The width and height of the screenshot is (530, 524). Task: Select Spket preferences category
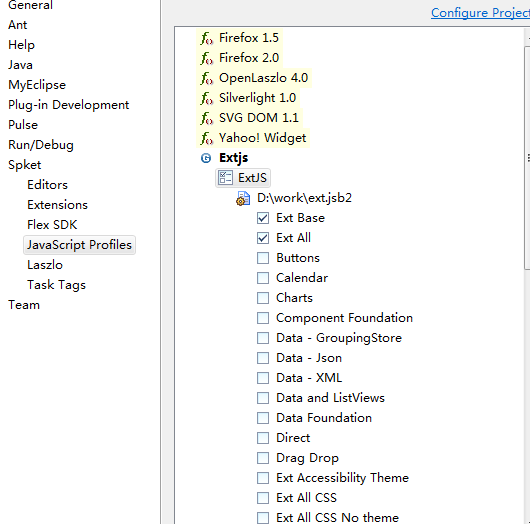(24, 165)
